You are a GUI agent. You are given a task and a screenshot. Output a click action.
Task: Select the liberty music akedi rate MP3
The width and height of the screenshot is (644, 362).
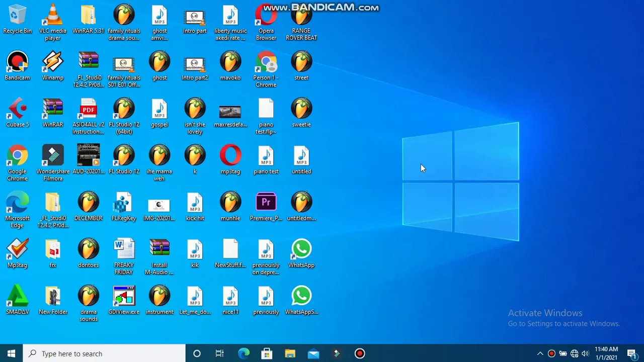tap(230, 23)
